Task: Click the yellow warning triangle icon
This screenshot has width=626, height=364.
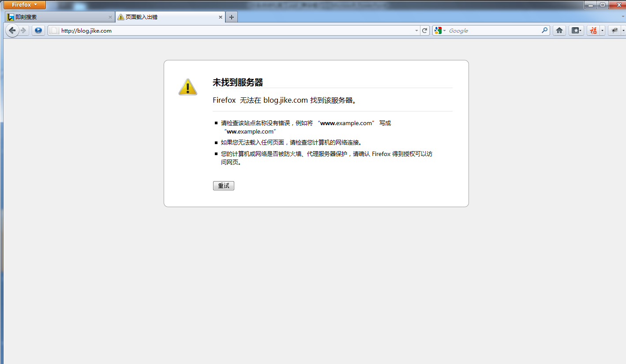Action: 188,87
